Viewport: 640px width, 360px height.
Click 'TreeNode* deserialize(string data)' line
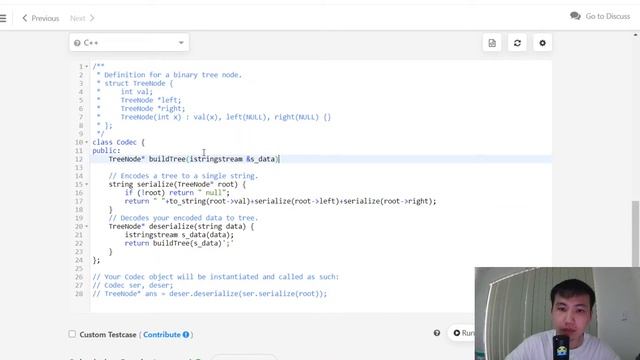pyautogui.click(x=181, y=227)
